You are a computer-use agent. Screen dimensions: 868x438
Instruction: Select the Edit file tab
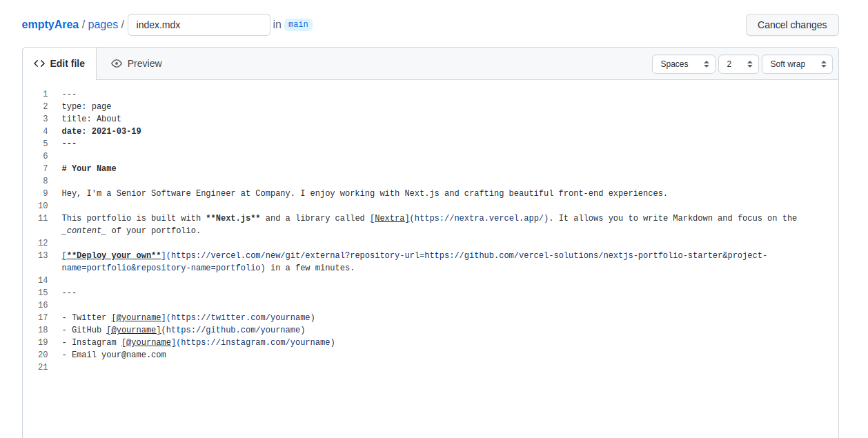(59, 63)
